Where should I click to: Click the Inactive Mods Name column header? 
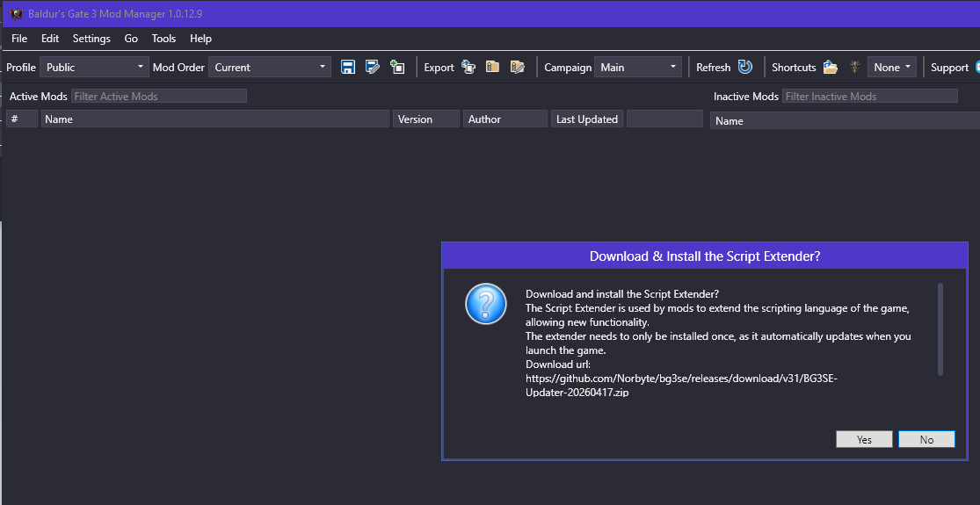coord(845,120)
